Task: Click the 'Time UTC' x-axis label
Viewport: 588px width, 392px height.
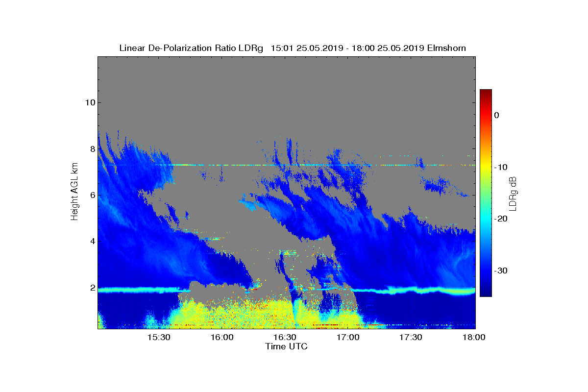Action: [x=286, y=346]
